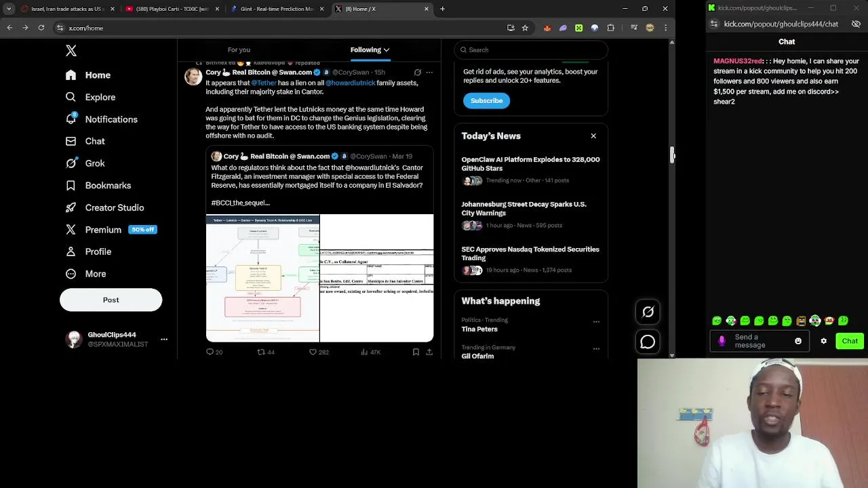Open more options for Tina Peters trend
Viewport: 868px width, 488px height.
(596, 322)
